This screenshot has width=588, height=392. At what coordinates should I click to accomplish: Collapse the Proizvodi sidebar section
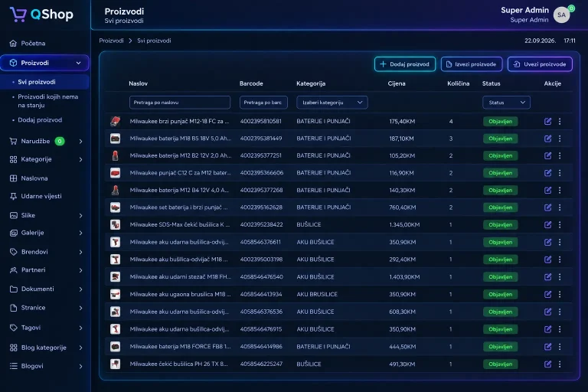pos(78,63)
